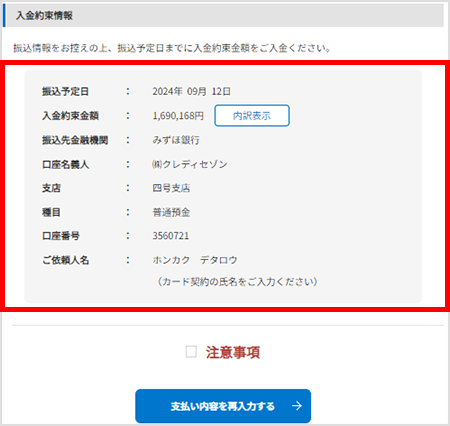Click the 普通預金 account type value
Image resolution: width=450 pixels, height=426 pixels.
tap(171, 212)
